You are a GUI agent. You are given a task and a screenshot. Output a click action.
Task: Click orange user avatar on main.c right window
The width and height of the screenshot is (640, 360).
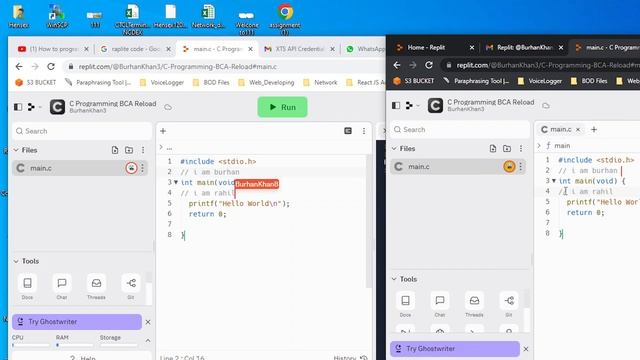point(509,166)
